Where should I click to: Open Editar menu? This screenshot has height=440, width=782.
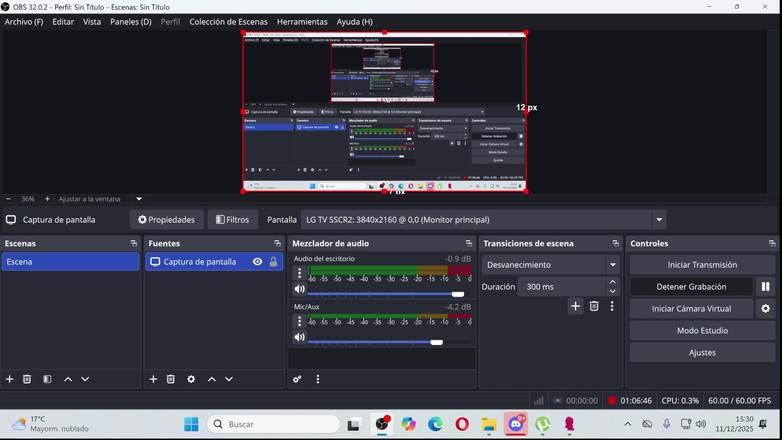[63, 22]
